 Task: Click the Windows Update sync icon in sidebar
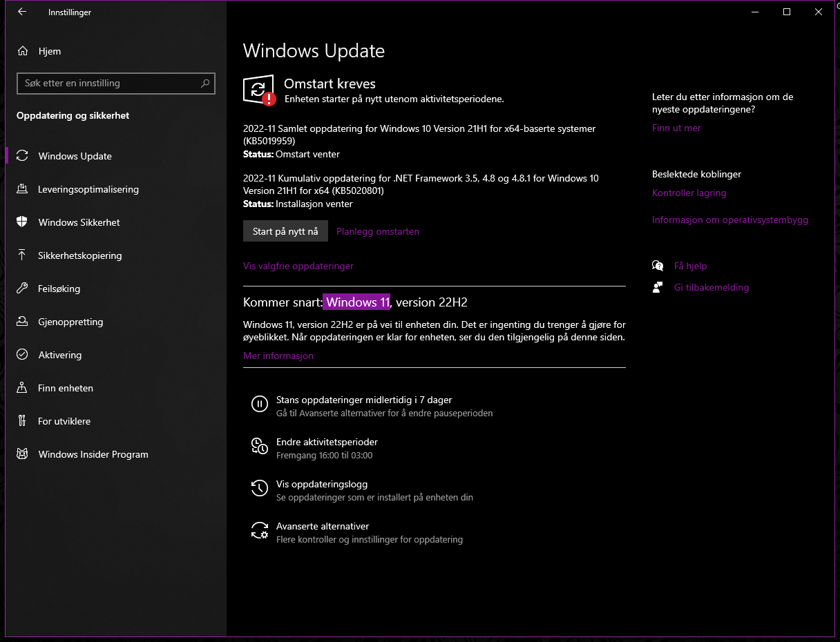(22, 155)
